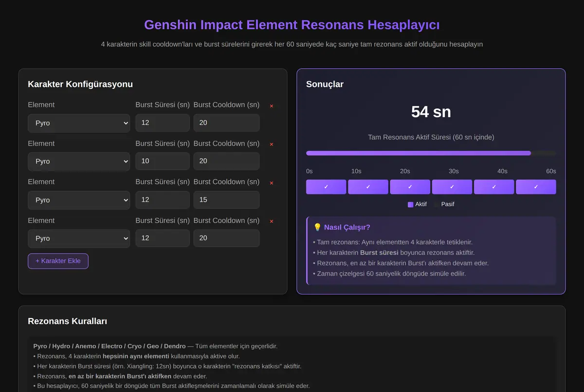Click the bullet 'Tam rezonans: Aynı elementten 4 karakterle tetiklenir.'

tap(393, 242)
